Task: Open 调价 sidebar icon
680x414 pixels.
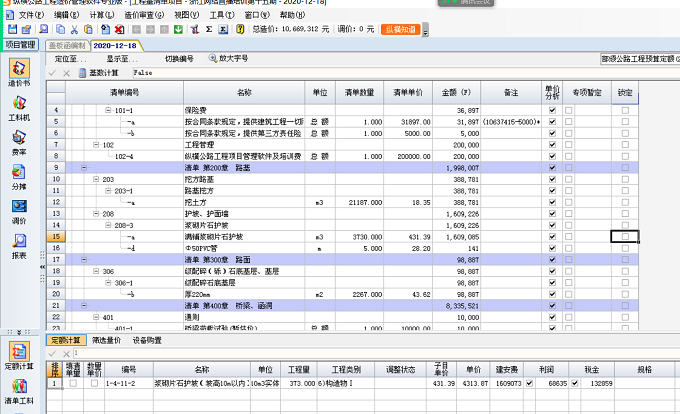Action: 19,212
